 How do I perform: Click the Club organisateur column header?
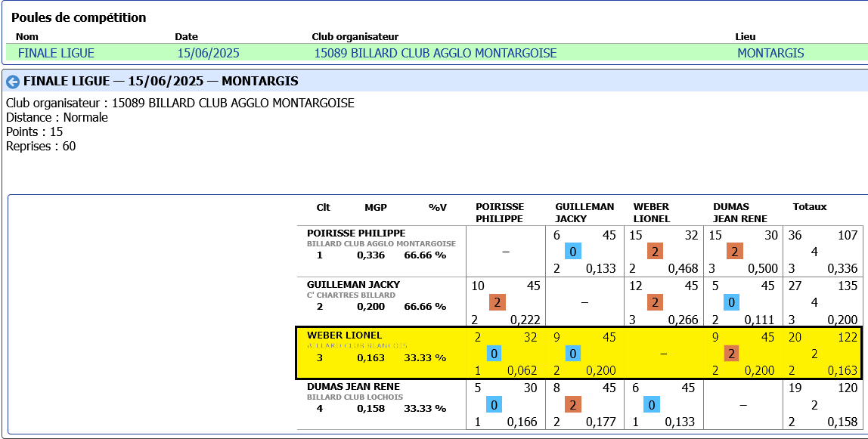click(355, 36)
